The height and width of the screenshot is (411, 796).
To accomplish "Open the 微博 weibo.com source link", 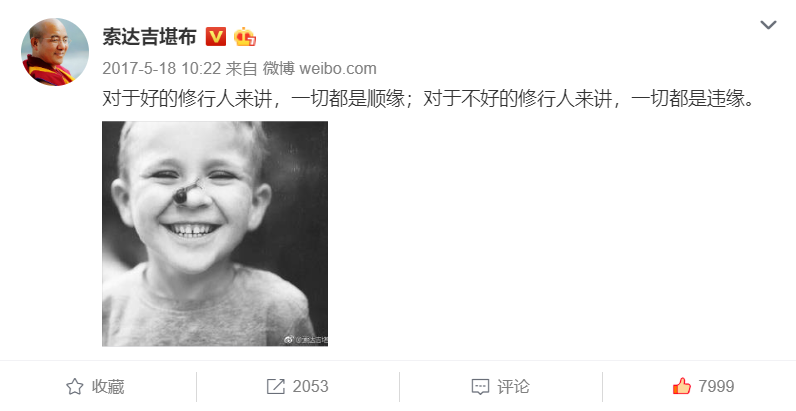I will point(319,68).
